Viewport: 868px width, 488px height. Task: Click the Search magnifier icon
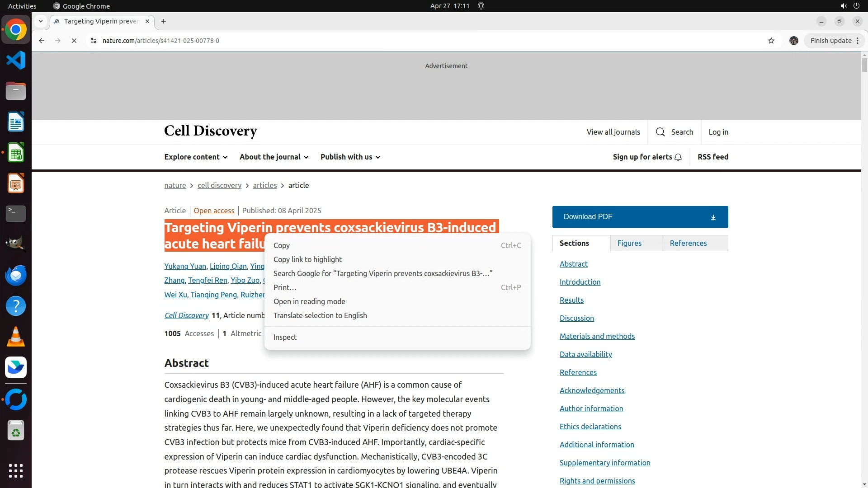pyautogui.click(x=660, y=132)
